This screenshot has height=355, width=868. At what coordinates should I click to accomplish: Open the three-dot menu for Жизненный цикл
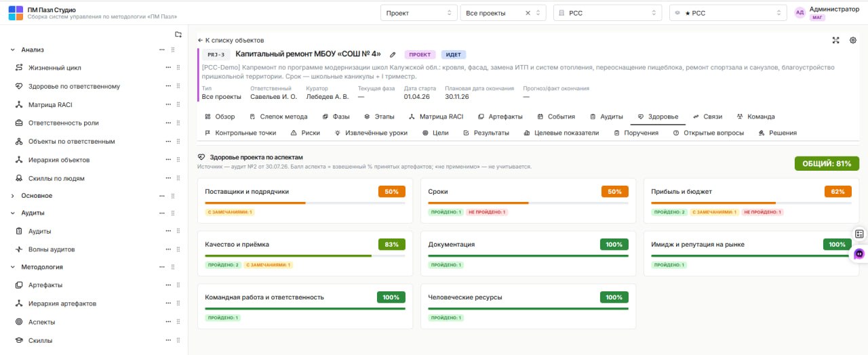pyautogui.click(x=168, y=68)
